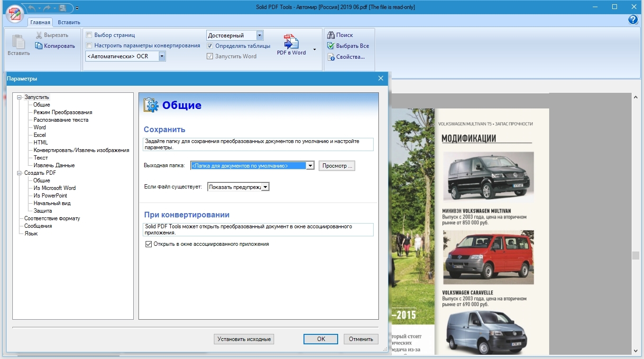Click the document scrollbar up arrow
Screen dimensions: 644x359
[635, 97]
